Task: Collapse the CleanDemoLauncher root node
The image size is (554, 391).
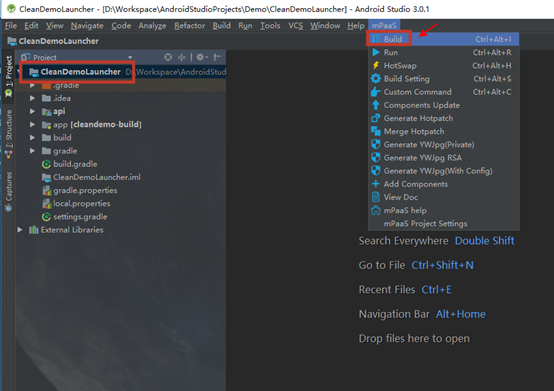Action: [19, 72]
